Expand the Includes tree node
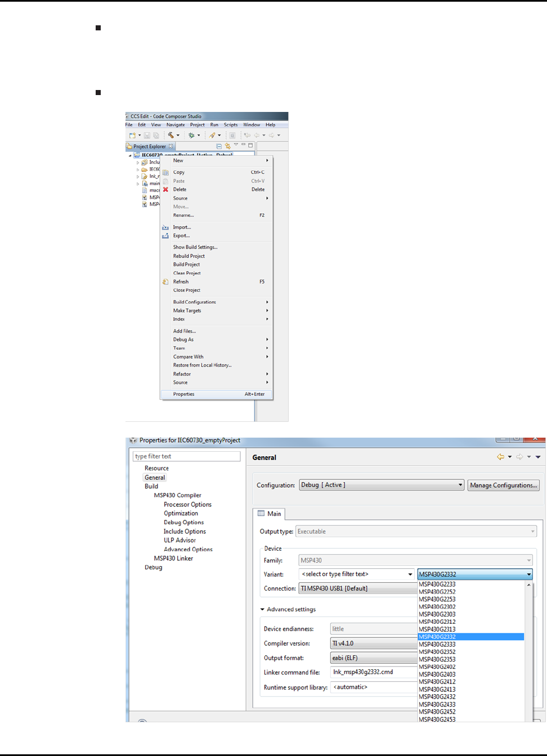 pos(137,163)
